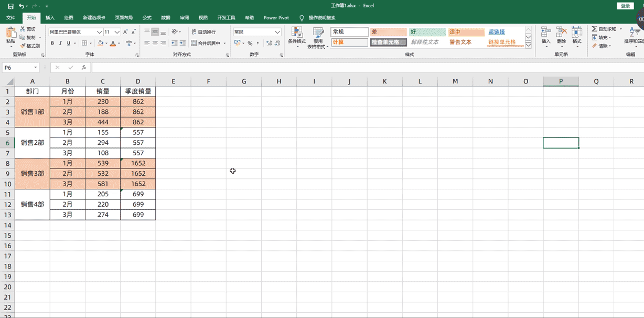
Task: Switch to the Page Layout (页面布局) tab
Action: coord(124,17)
